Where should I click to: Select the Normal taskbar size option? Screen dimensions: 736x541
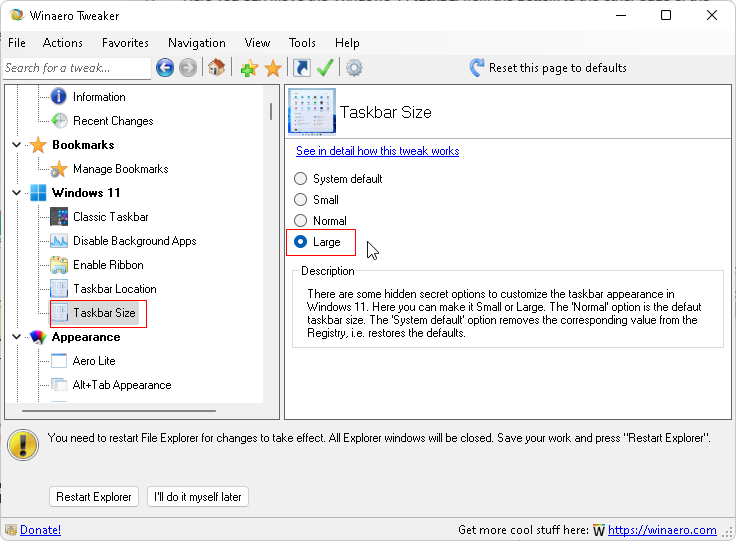300,221
